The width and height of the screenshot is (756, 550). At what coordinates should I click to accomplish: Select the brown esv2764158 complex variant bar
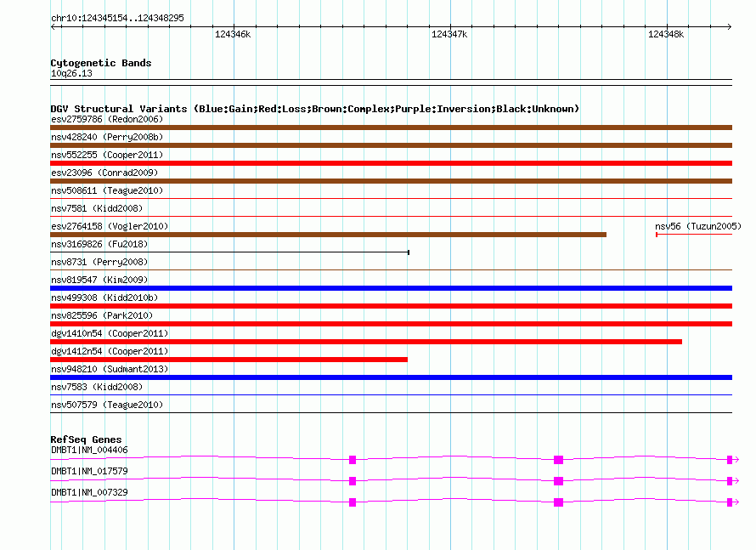328,235
